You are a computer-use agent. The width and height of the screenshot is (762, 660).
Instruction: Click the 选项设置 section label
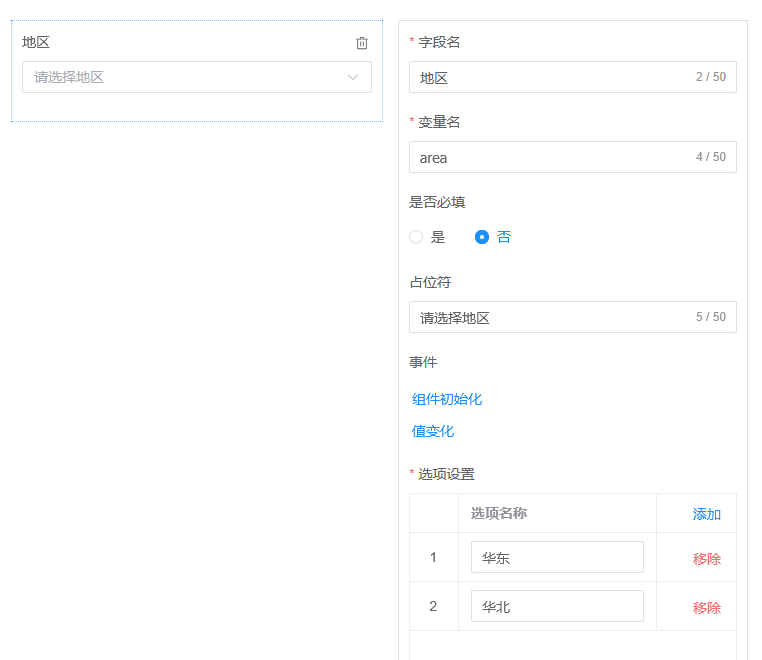point(446,474)
